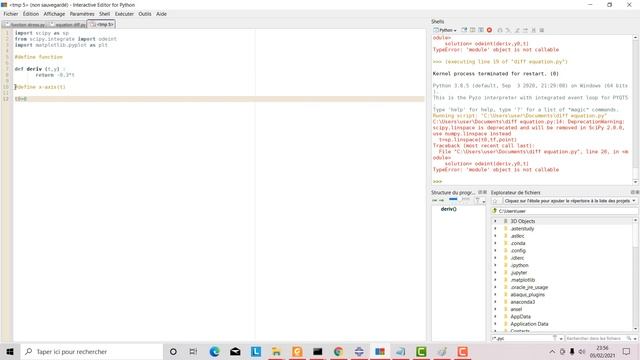Open Task View on the taskbar
Screen dimensions: 640x360
tap(193, 351)
